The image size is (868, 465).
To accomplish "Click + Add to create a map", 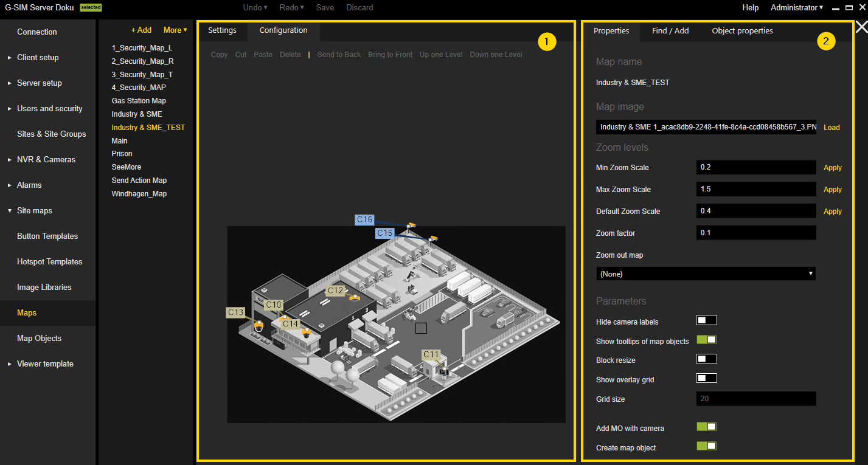I will [x=141, y=30].
